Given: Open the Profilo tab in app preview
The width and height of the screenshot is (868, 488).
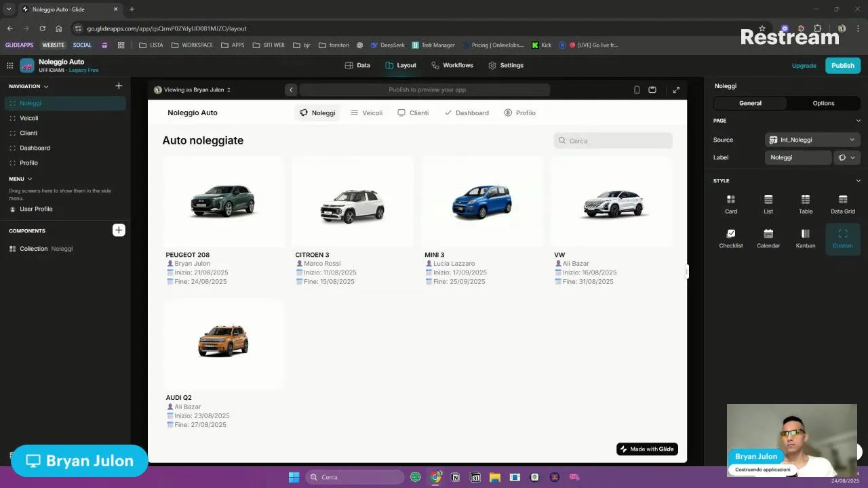Looking at the screenshot, I should pos(520,113).
